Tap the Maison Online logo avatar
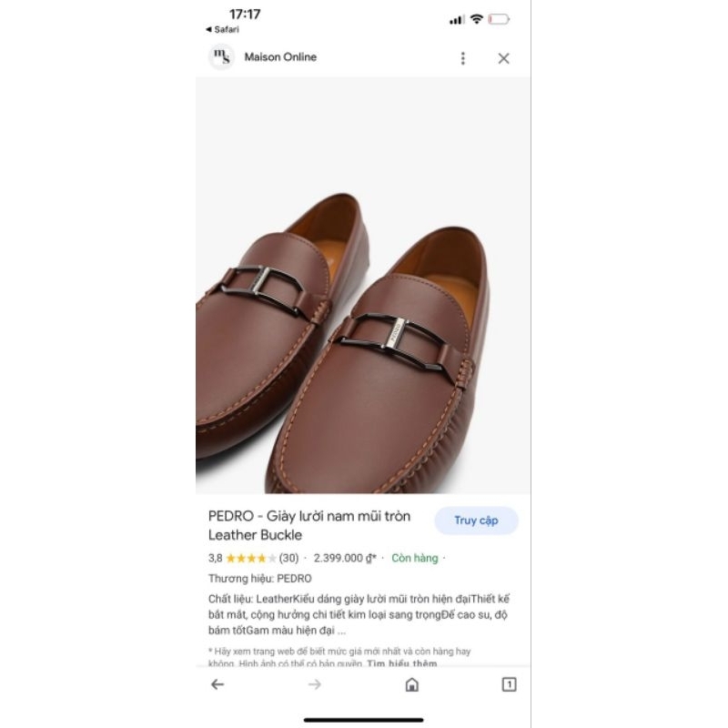Screen dimensions: 728x728 (x=221, y=57)
